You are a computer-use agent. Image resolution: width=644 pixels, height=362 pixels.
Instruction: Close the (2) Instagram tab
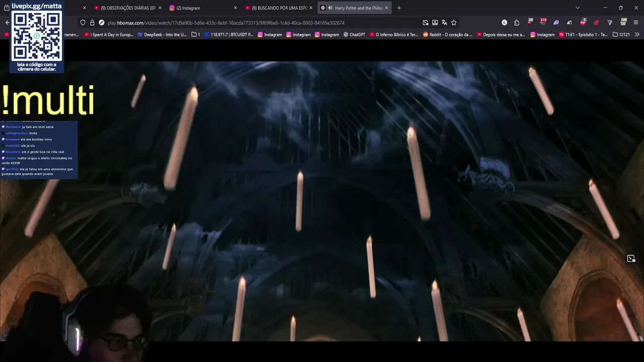235,8
